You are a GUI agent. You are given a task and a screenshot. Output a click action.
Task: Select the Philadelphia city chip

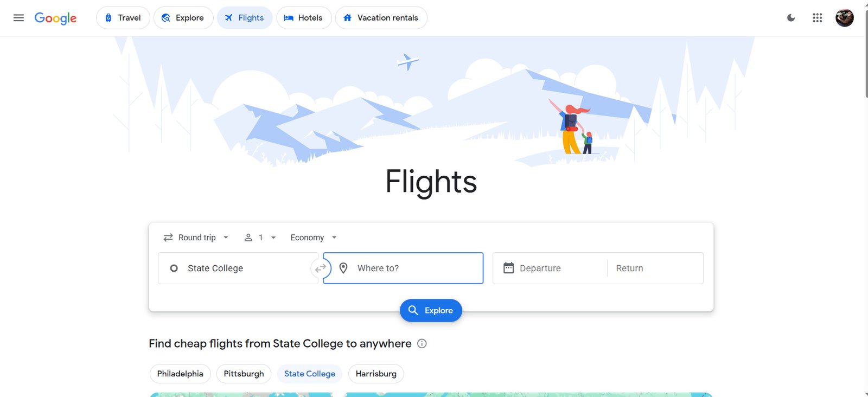pyautogui.click(x=180, y=374)
